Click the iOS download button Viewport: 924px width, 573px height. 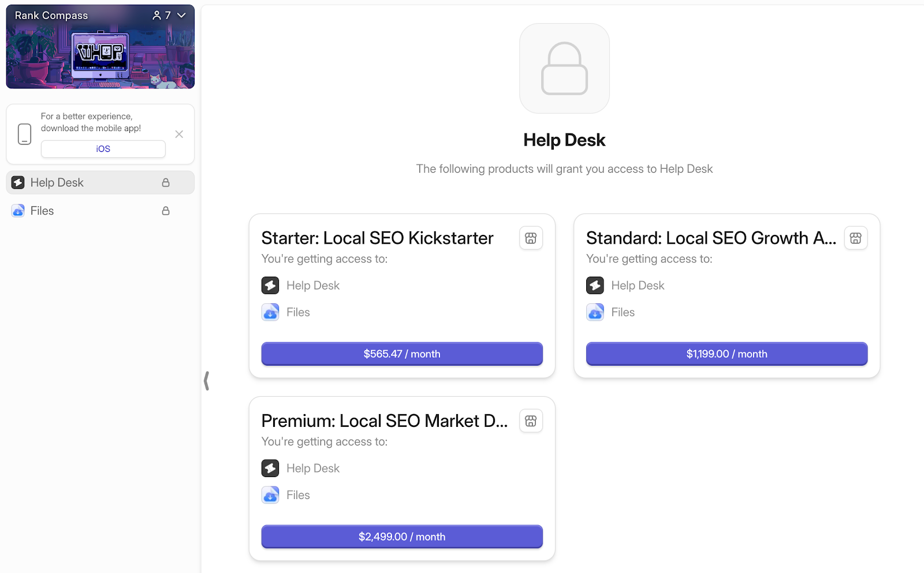click(x=103, y=149)
